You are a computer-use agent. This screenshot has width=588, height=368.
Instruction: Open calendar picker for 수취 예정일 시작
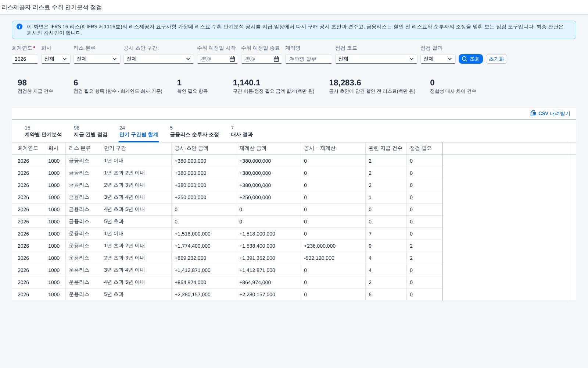[x=232, y=59]
